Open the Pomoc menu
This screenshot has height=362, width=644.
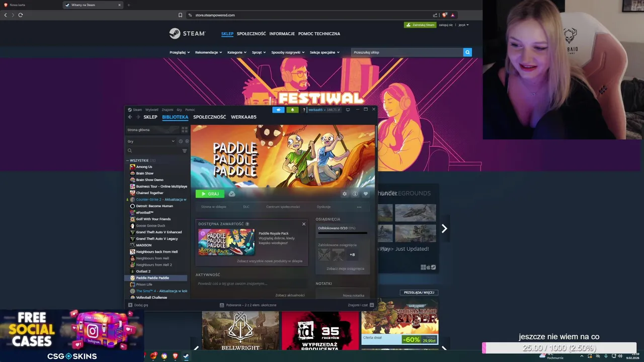tap(190, 110)
